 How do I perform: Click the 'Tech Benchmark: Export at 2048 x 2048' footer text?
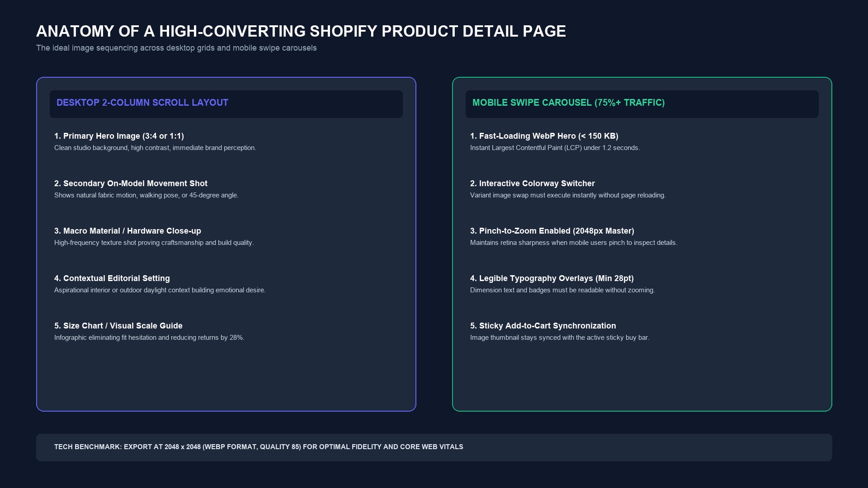coord(259,447)
